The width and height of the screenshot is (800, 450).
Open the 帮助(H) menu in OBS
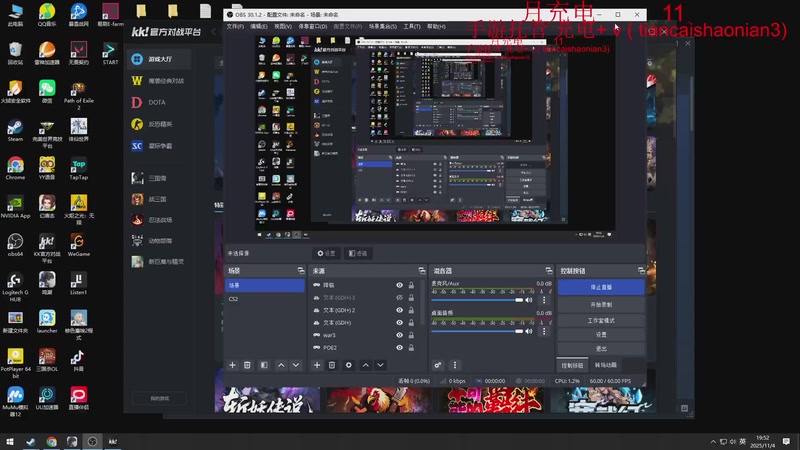click(x=436, y=27)
